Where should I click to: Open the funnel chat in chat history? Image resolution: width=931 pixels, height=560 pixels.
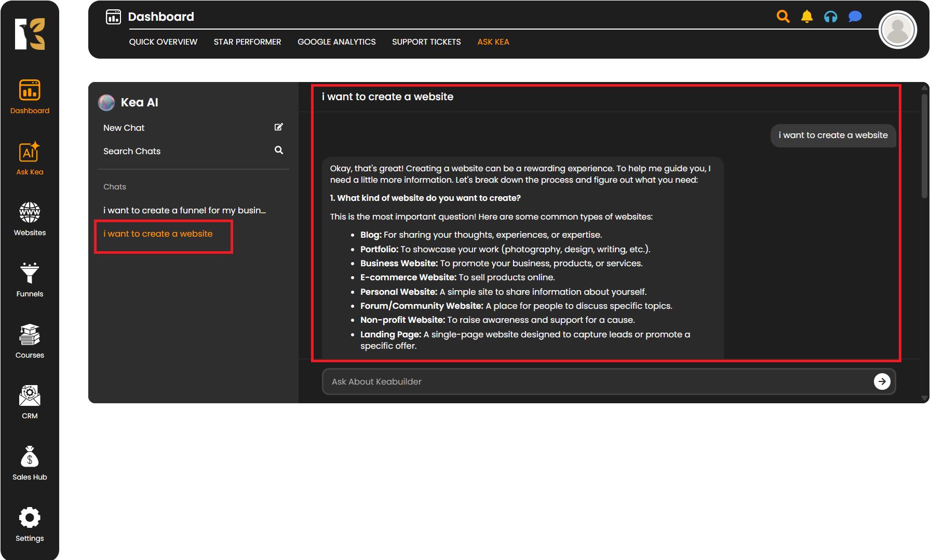coord(184,210)
